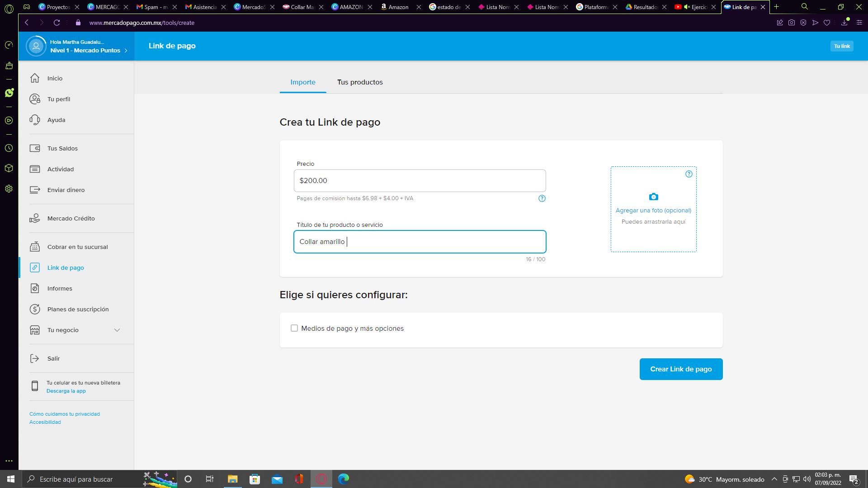Click the help icon in photo upload box
Viewport: 868px width, 488px height.
pyautogui.click(x=689, y=174)
